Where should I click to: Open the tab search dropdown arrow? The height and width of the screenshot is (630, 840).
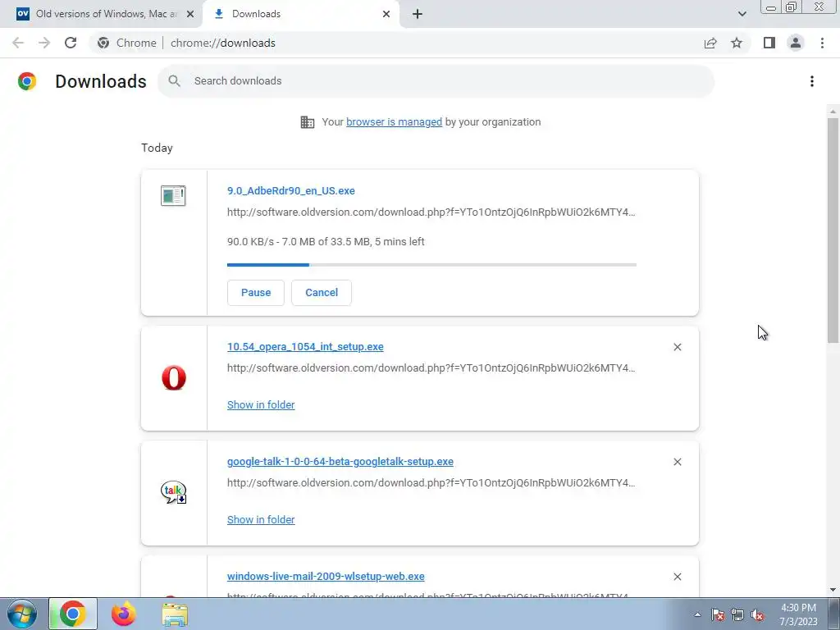click(x=742, y=14)
